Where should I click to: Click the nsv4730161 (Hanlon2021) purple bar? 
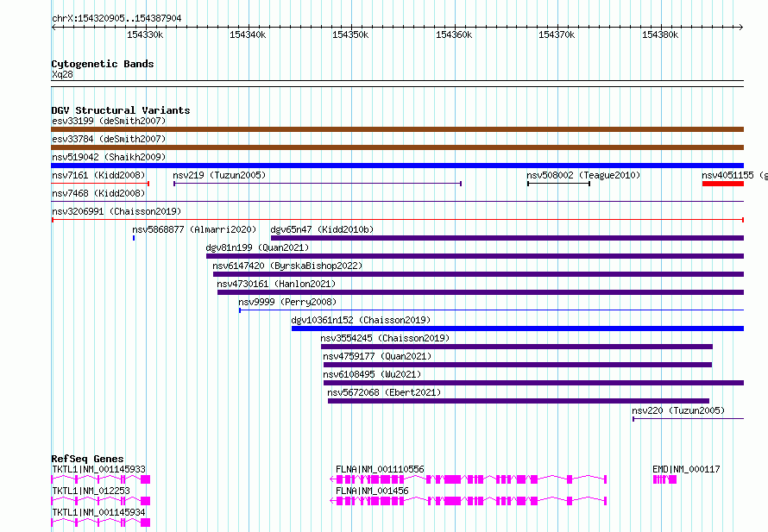click(x=481, y=292)
